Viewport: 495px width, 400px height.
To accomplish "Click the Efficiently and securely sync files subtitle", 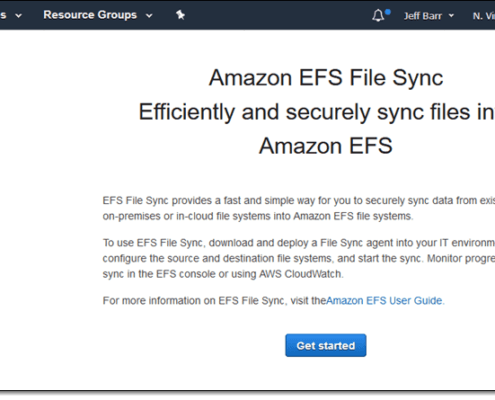I will tap(317, 112).
